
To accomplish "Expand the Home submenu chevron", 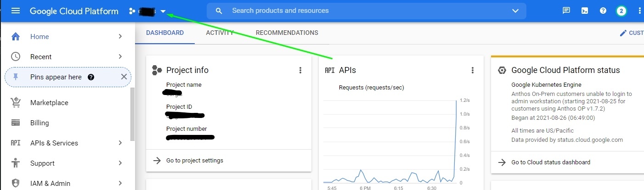I will [x=120, y=36].
